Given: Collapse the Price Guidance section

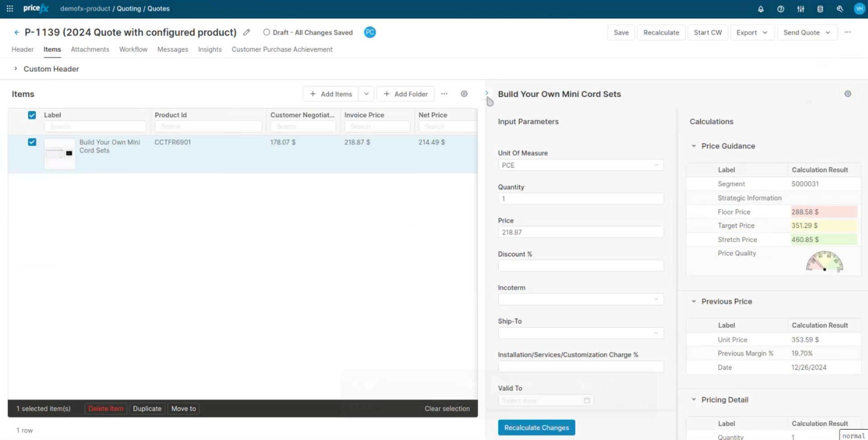Looking at the screenshot, I should (x=694, y=146).
